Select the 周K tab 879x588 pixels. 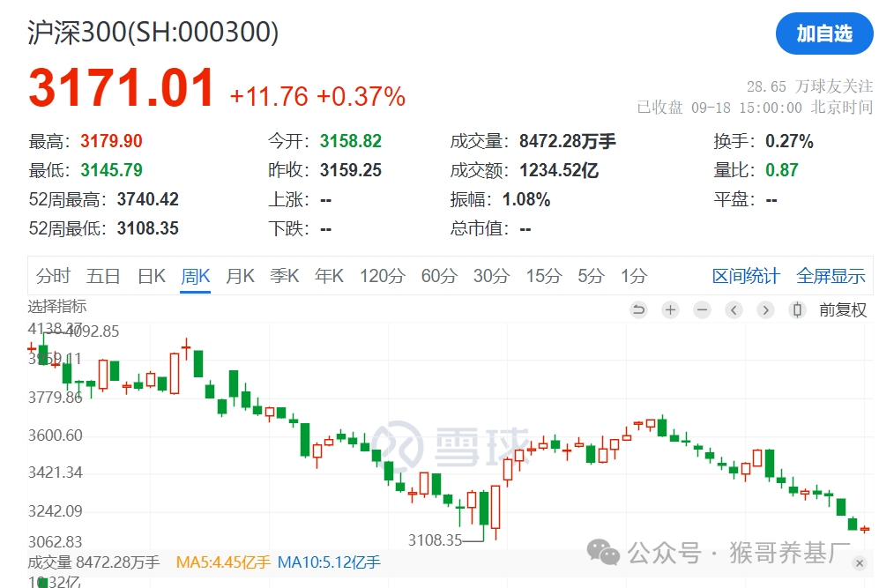tap(196, 276)
